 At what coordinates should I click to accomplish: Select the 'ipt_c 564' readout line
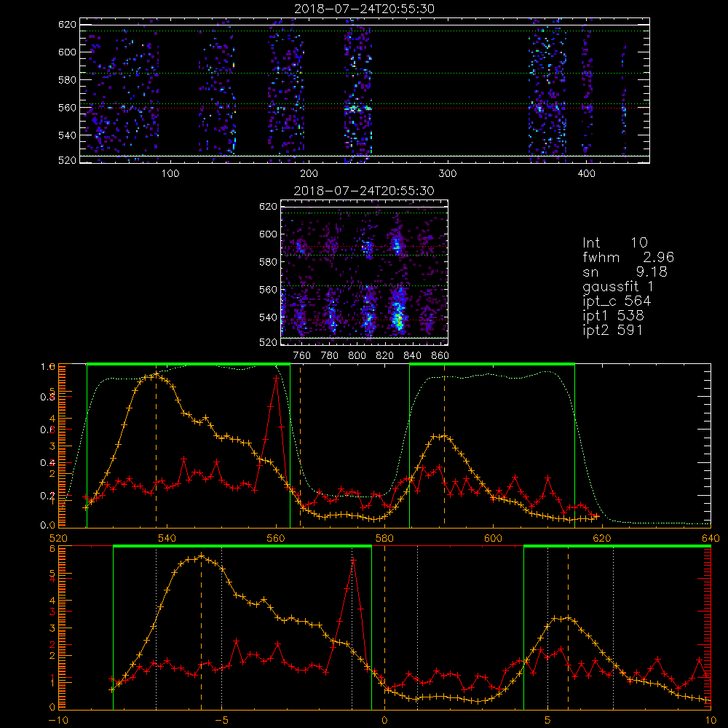(x=617, y=301)
